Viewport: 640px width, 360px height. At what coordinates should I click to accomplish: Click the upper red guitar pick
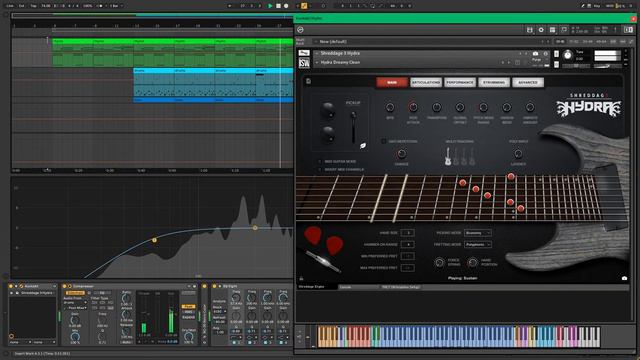pyautogui.click(x=313, y=235)
